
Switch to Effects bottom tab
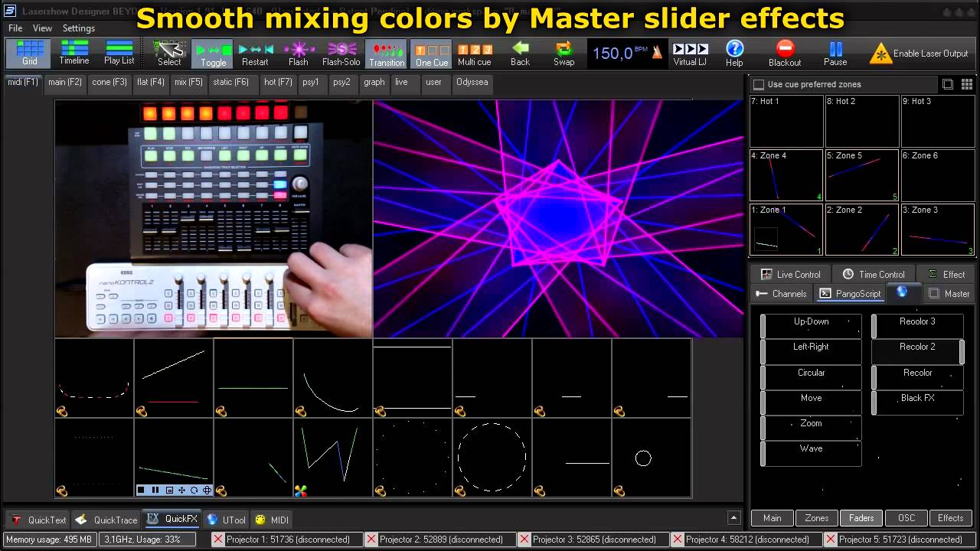point(950,518)
